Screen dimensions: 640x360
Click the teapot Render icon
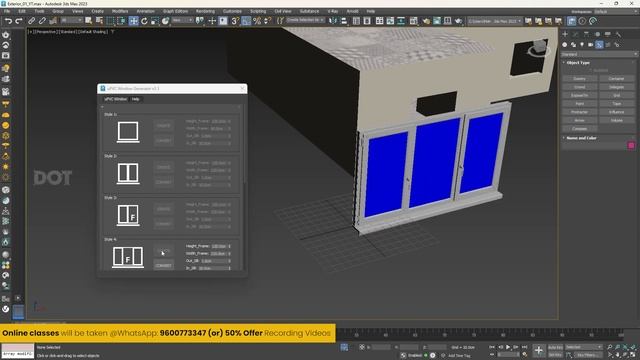[458, 21]
